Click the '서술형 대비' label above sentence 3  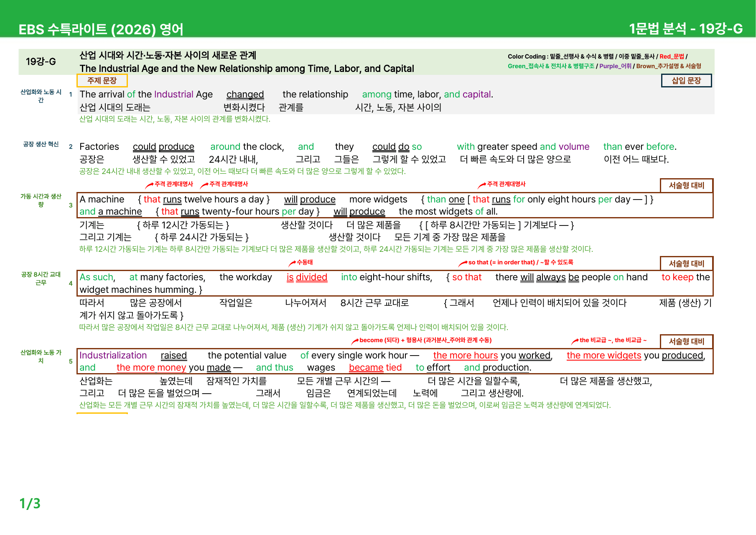coord(687,185)
